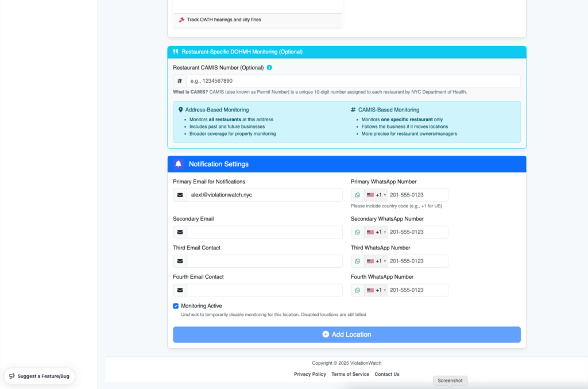
Task: Open the Contact Us footer link
Action: click(387, 374)
